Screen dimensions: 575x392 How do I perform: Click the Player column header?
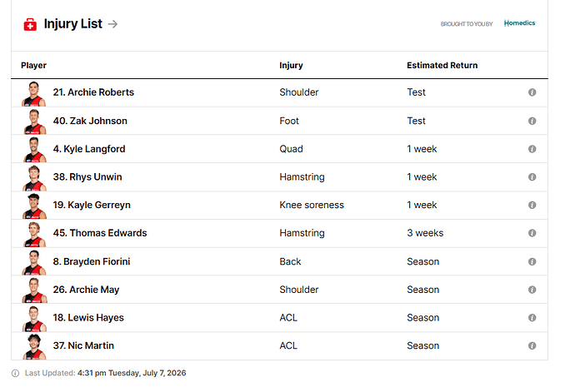pos(33,65)
